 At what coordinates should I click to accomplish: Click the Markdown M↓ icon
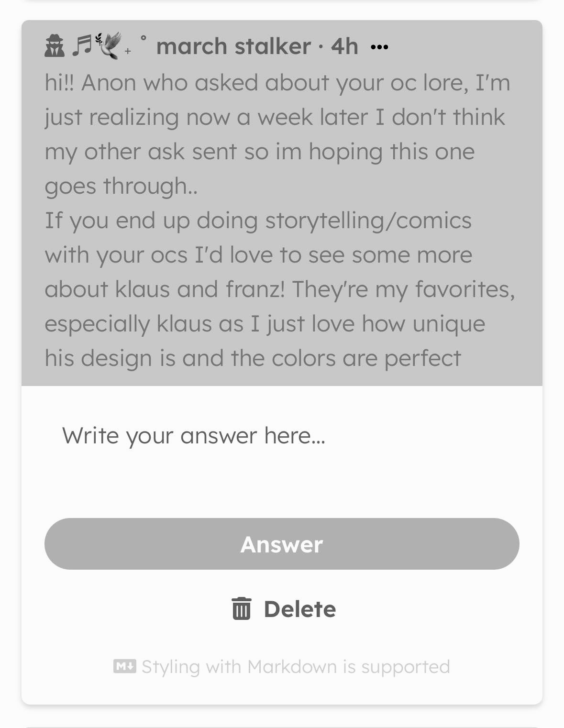(x=125, y=666)
